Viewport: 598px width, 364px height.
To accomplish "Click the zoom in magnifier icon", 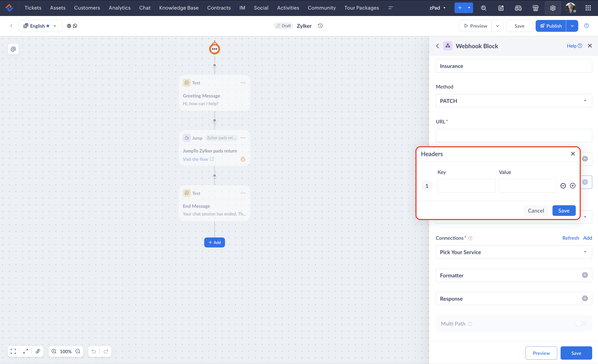I will click(x=54, y=351).
